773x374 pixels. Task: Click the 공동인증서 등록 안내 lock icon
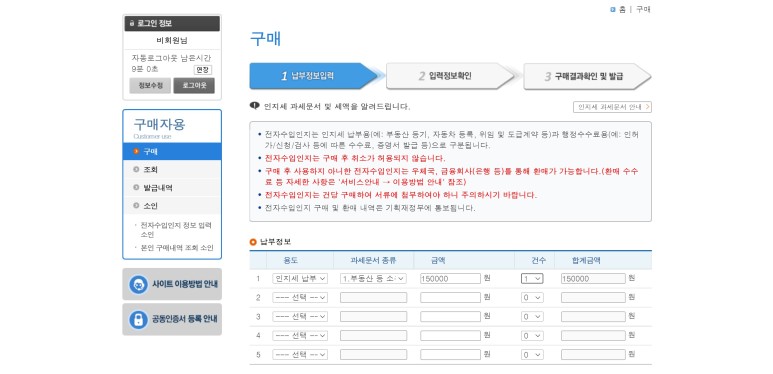pyautogui.click(x=139, y=319)
